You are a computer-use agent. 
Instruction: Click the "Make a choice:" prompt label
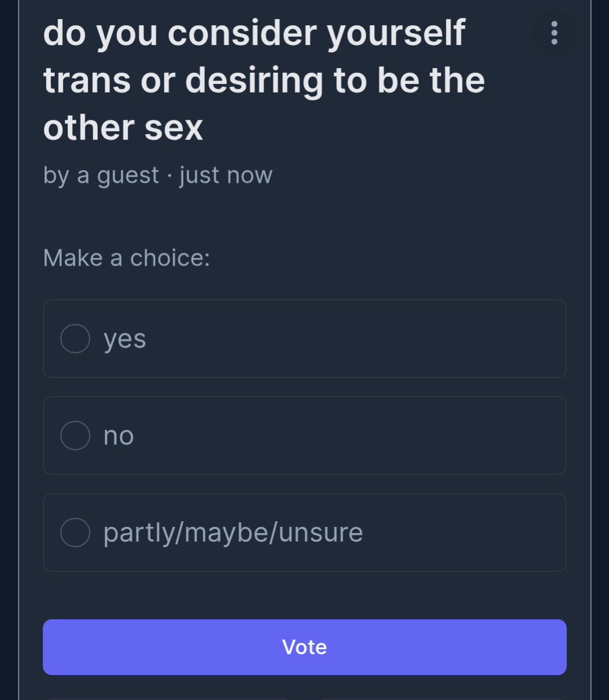[126, 258]
